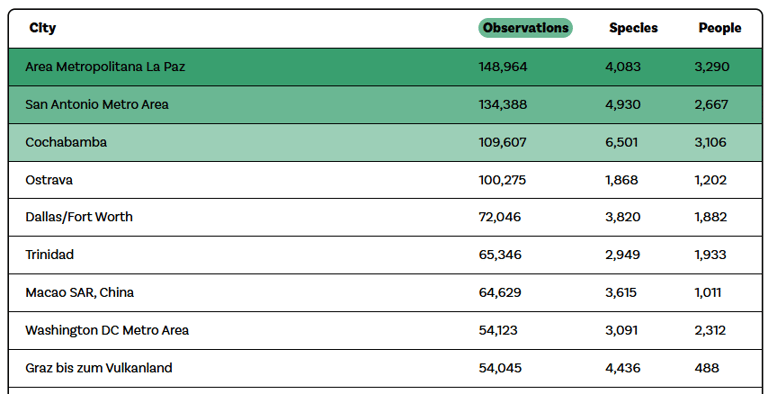
Task: Select the Area Metropolitana La Paz row
Action: (x=385, y=67)
